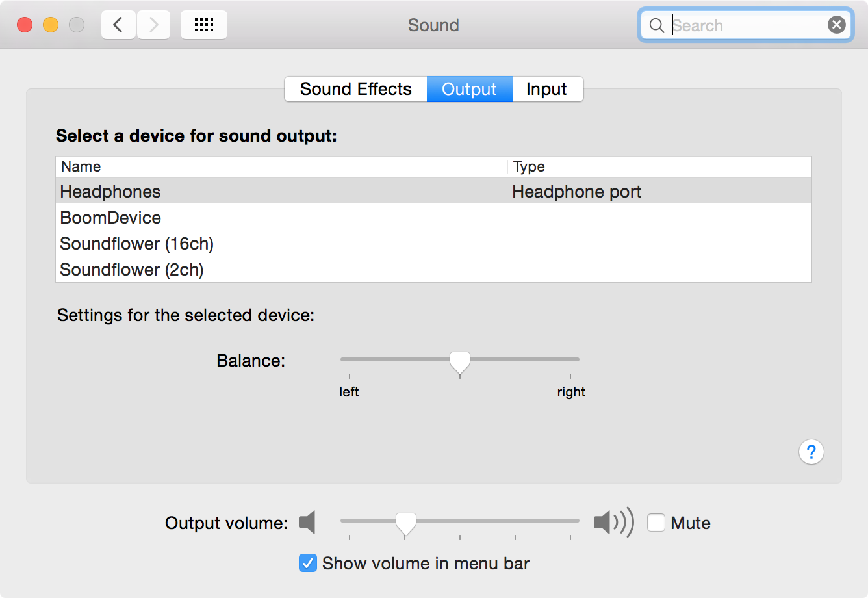The image size is (868, 598).
Task: Center the Balance slider
Action: coord(460,359)
